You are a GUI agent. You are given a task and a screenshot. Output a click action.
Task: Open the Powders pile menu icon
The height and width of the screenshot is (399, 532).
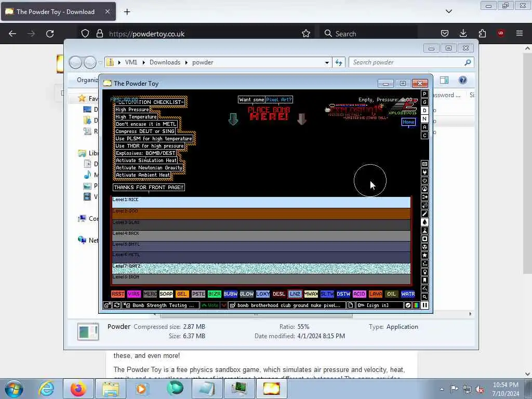pyautogui.click(x=424, y=230)
